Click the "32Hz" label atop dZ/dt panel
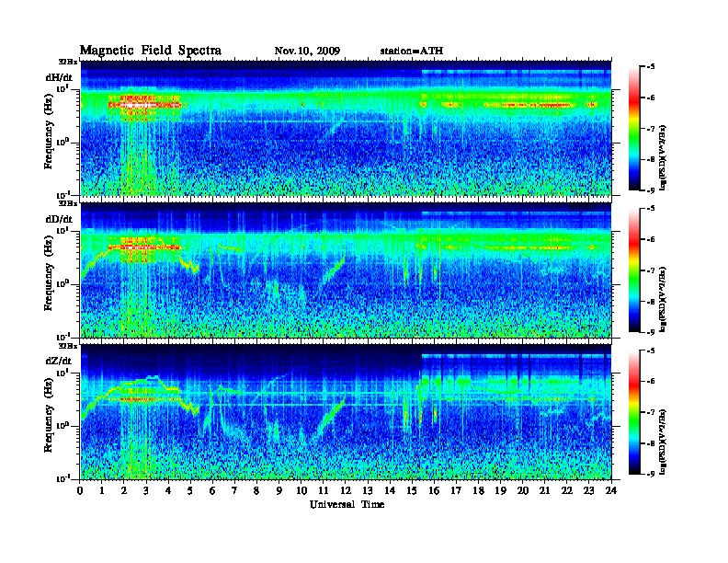Image resolution: width=728 pixels, height=563 pixels. [x=68, y=346]
